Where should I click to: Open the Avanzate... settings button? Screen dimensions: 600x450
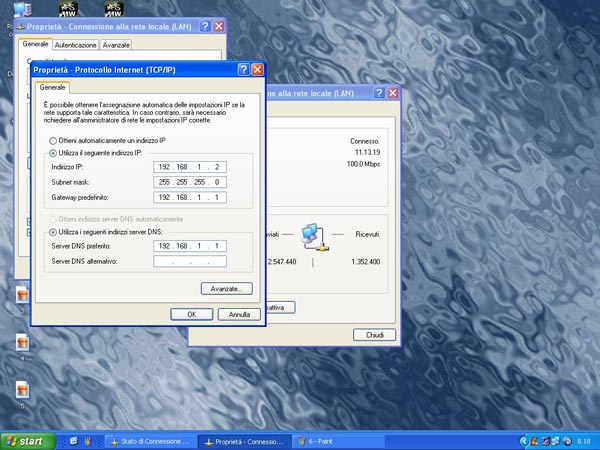click(x=227, y=289)
